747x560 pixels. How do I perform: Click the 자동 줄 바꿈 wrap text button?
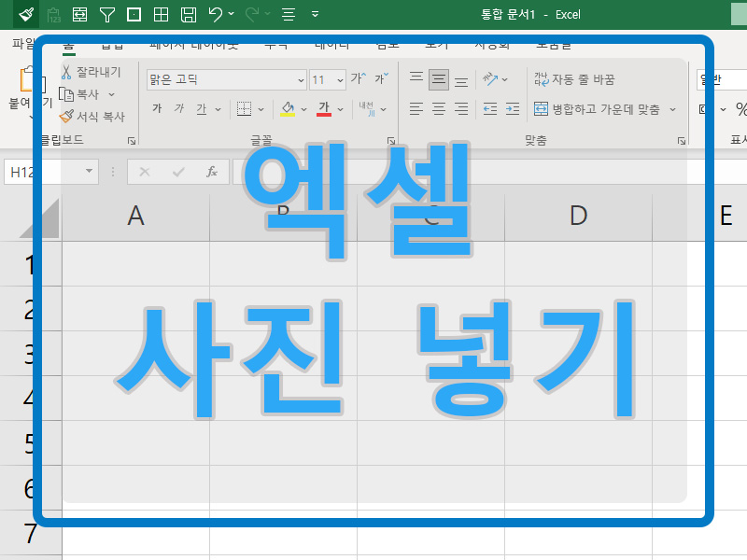click(x=574, y=79)
